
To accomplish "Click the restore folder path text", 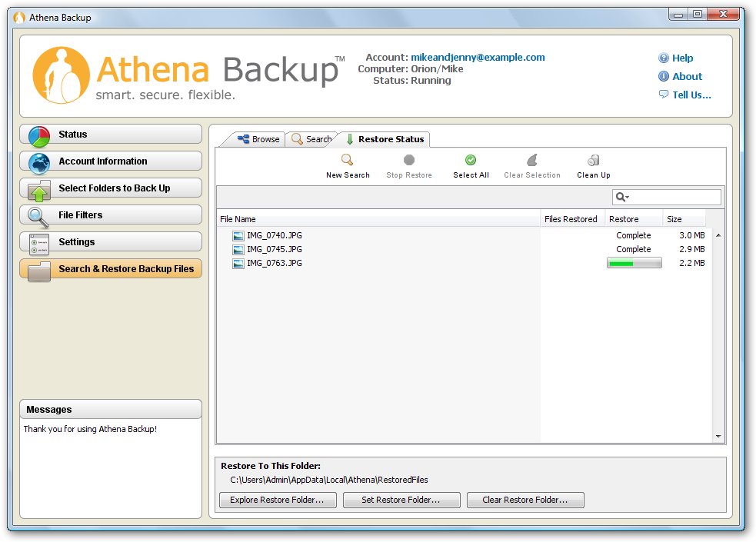I will point(329,480).
